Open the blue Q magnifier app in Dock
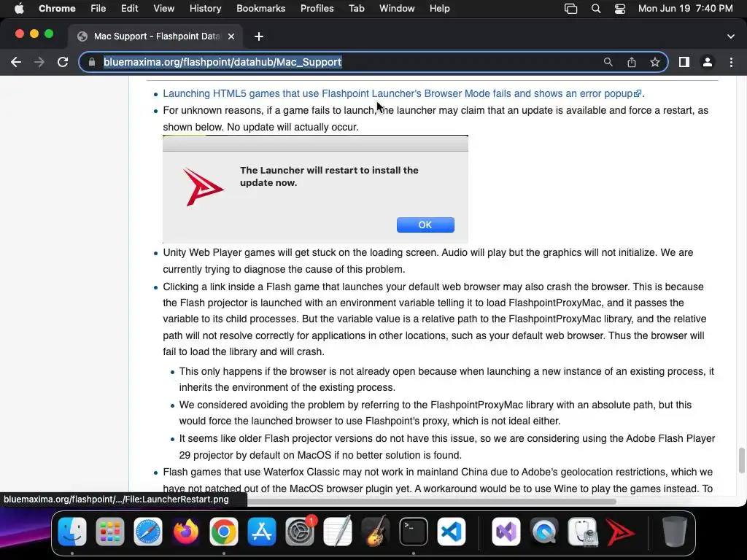Screen dimensions: 747x560 click(x=544, y=532)
